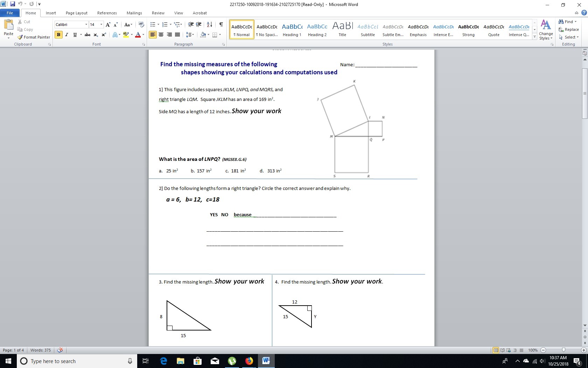The width and height of the screenshot is (588, 368).
Task: Apply the Heading 1 style
Action: click(x=292, y=29)
